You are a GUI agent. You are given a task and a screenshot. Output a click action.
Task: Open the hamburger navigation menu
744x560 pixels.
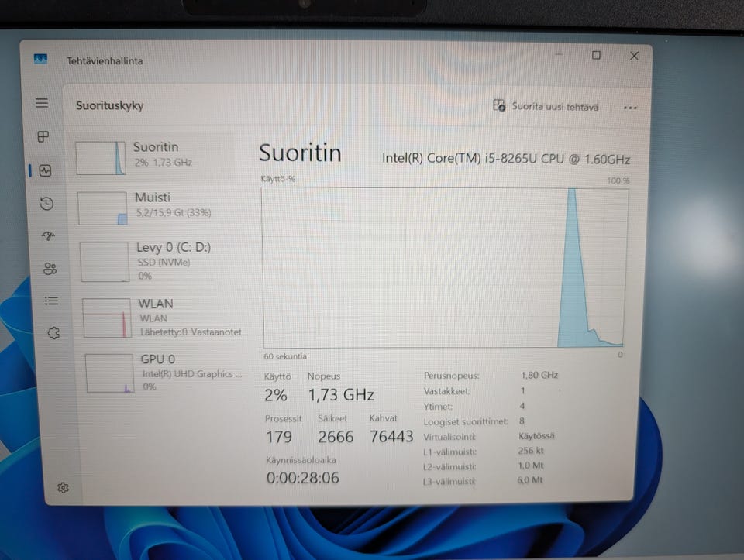pyautogui.click(x=42, y=103)
